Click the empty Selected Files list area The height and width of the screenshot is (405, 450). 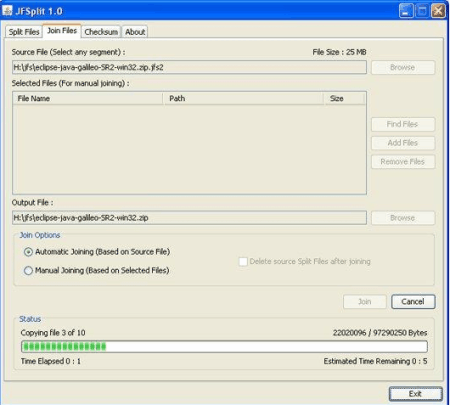(189, 149)
